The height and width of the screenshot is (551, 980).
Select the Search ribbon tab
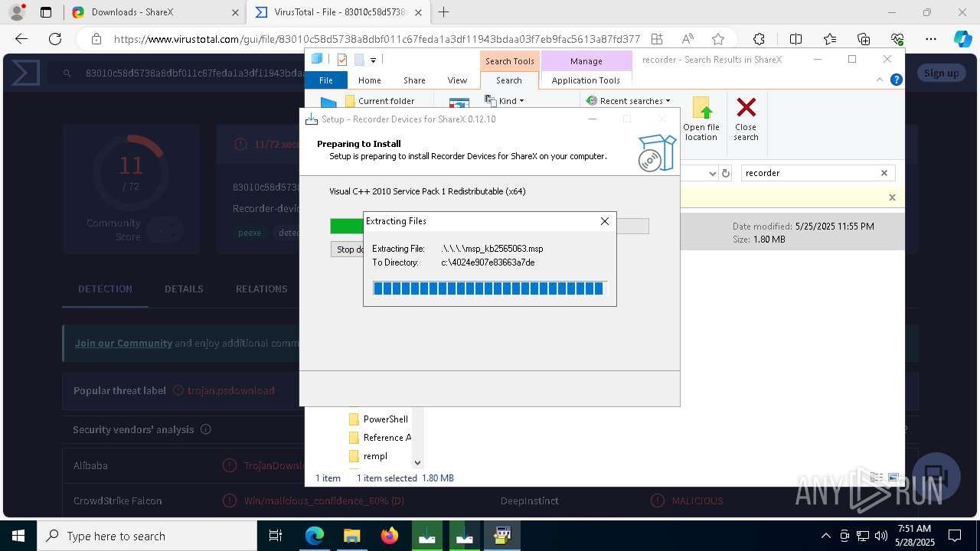[509, 80]
